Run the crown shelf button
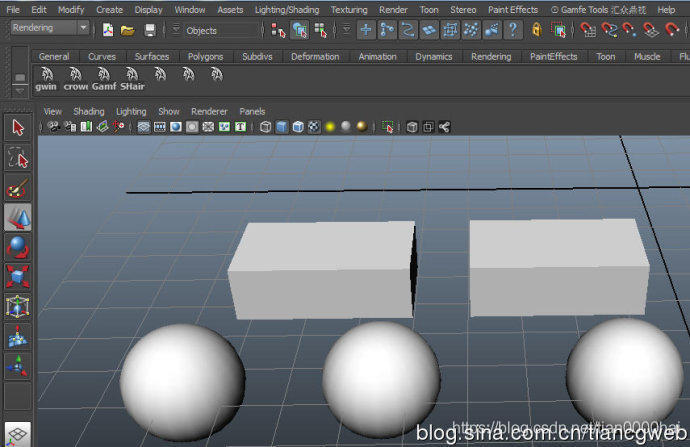 click(x=76, y=79)
